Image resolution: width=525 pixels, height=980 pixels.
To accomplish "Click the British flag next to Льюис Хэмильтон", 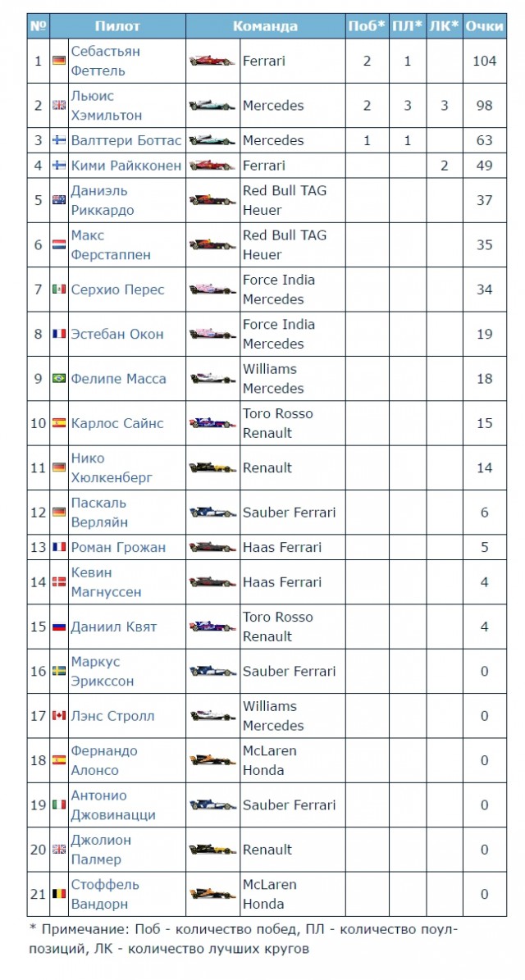I will 59,106.
